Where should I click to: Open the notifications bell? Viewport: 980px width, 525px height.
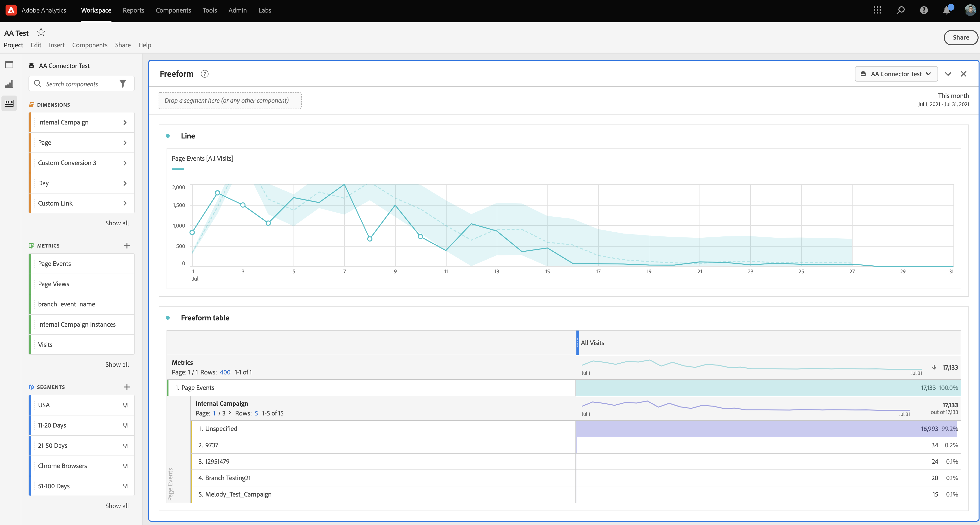[947, 10]
